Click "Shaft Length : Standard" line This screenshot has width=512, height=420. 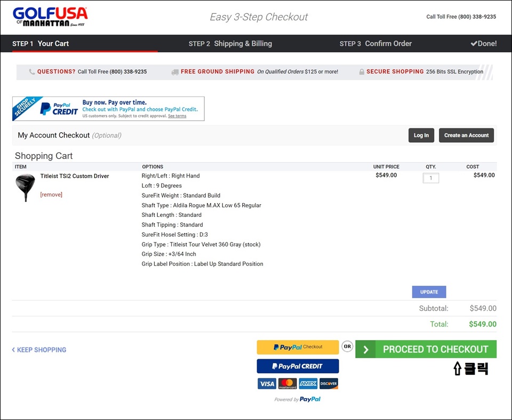click(172, 215)
